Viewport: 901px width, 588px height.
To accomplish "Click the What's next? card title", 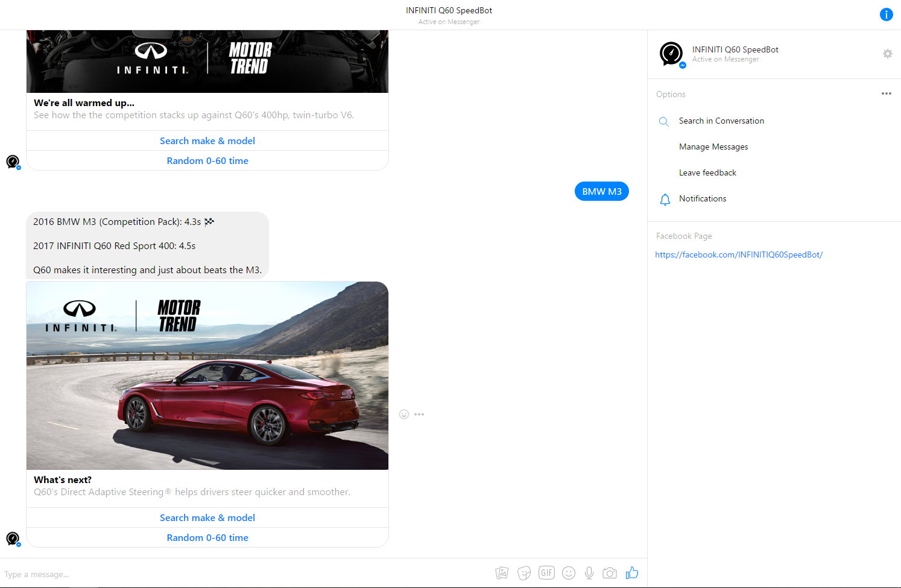I will [63, 479].
